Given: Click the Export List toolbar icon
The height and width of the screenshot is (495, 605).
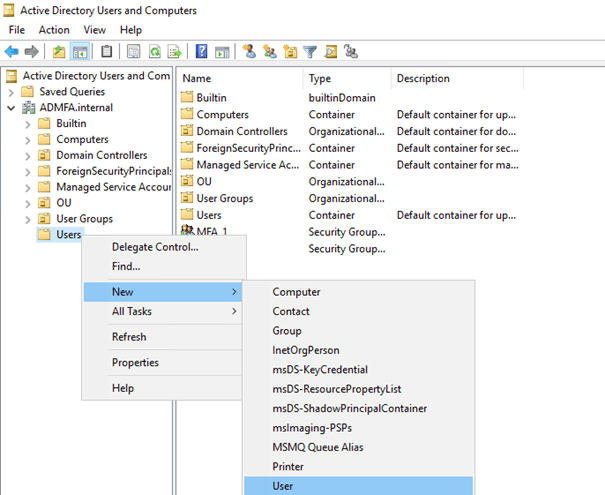Looking at the screenshot, I should click(x=174, y=51).
